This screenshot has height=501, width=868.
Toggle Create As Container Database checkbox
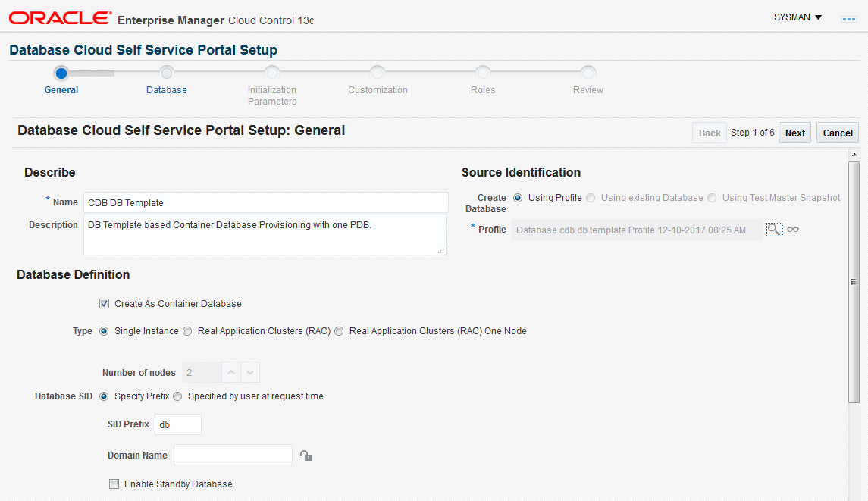tap(104, 304)
